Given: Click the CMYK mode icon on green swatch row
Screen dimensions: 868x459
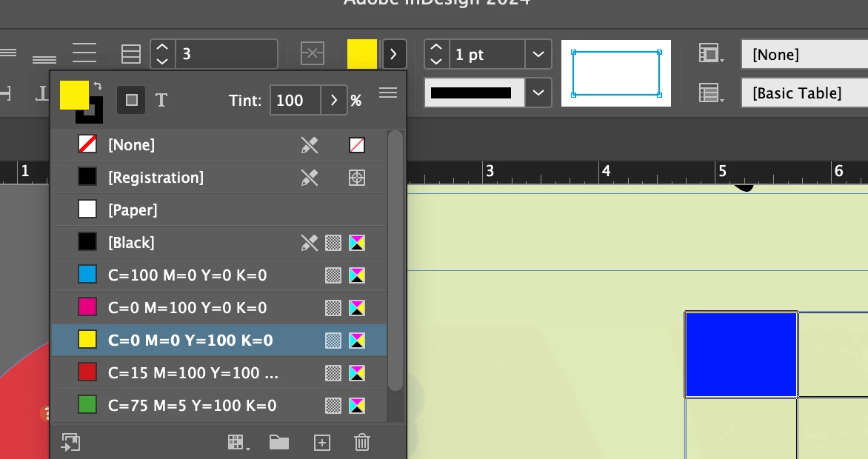Looking at the screenshot, I should [x=357, y=406].
